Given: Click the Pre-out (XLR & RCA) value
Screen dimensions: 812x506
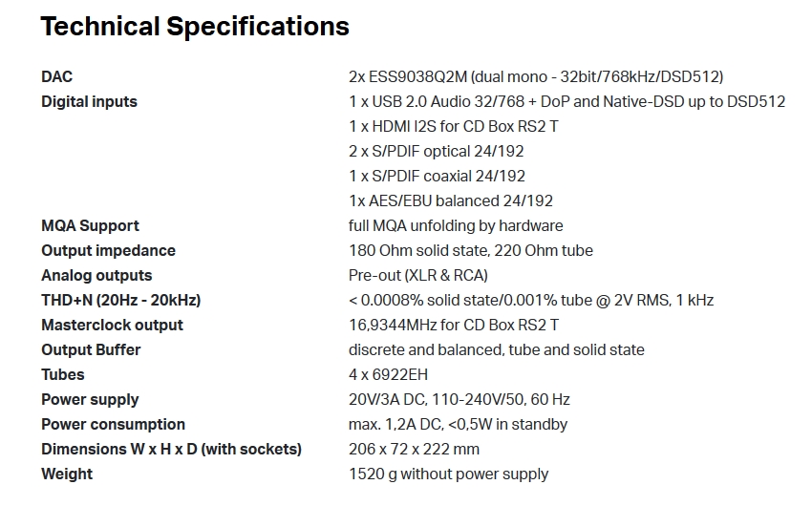Looking at the screenshot, I should pos(418,275).
